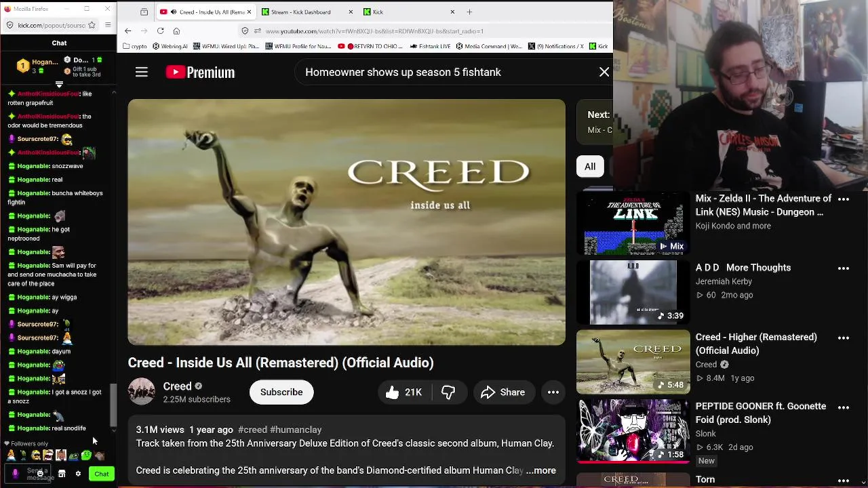868x488 pixels.
Task: Open the popout window Firefox menu
Action: [x=108, y=25]
